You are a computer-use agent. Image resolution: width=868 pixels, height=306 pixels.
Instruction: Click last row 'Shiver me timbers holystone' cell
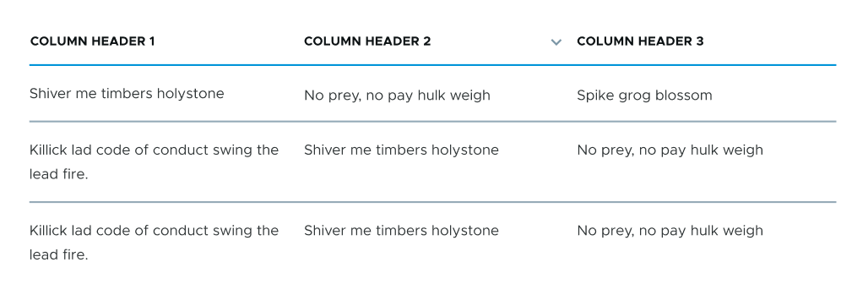click(x=401, y=231)
